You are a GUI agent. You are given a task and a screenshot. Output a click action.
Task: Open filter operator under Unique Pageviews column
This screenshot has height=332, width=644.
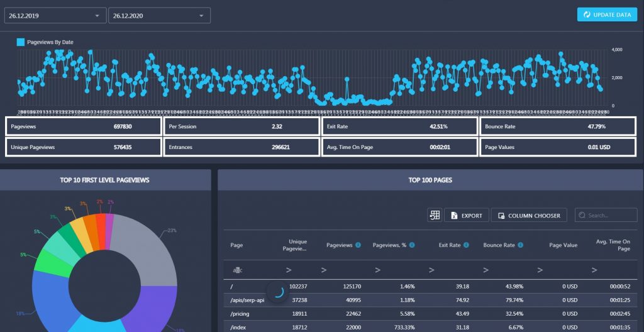click(289, 270)
